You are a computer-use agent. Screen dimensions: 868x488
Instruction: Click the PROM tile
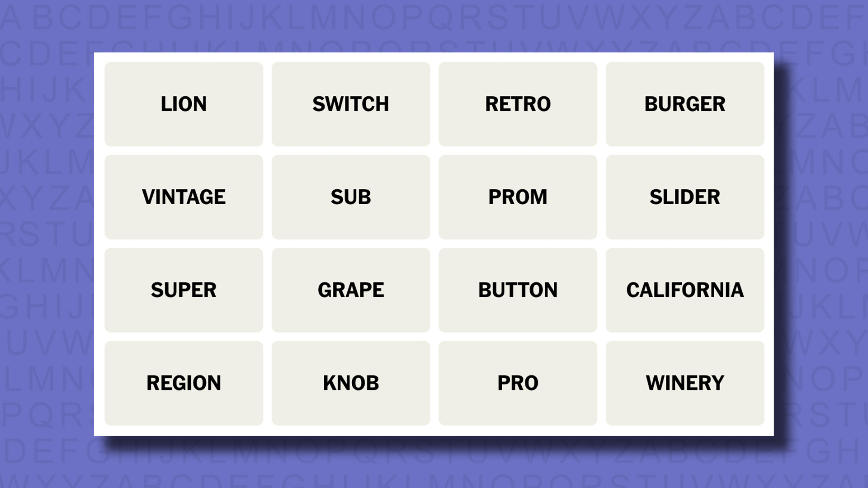(x=518, y=197)
